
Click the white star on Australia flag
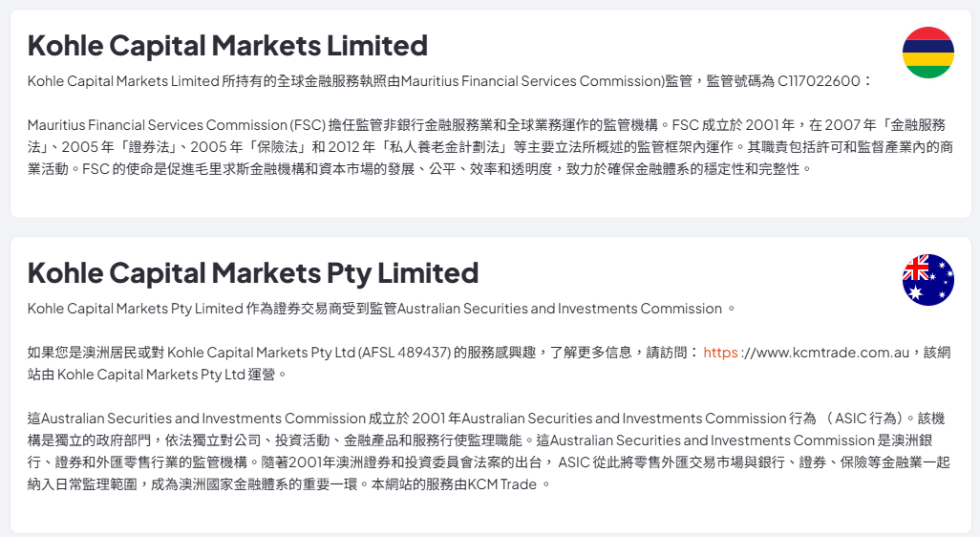click(x=916, y=293)
